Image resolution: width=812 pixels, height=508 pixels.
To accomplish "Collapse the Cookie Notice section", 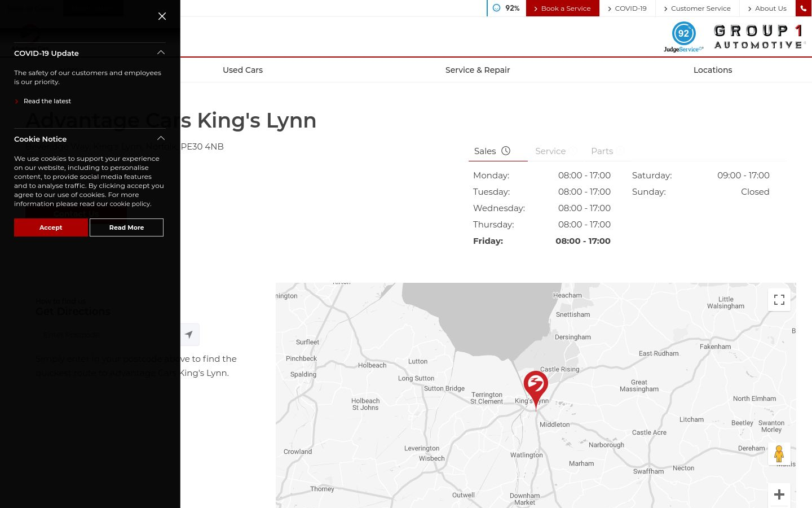I will 161,138.
